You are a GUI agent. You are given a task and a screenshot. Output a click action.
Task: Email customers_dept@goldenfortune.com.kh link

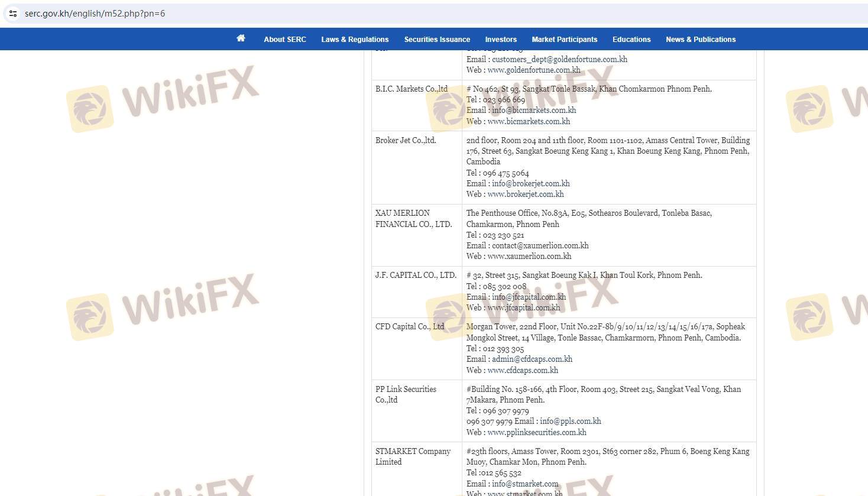tap(559, 59)
